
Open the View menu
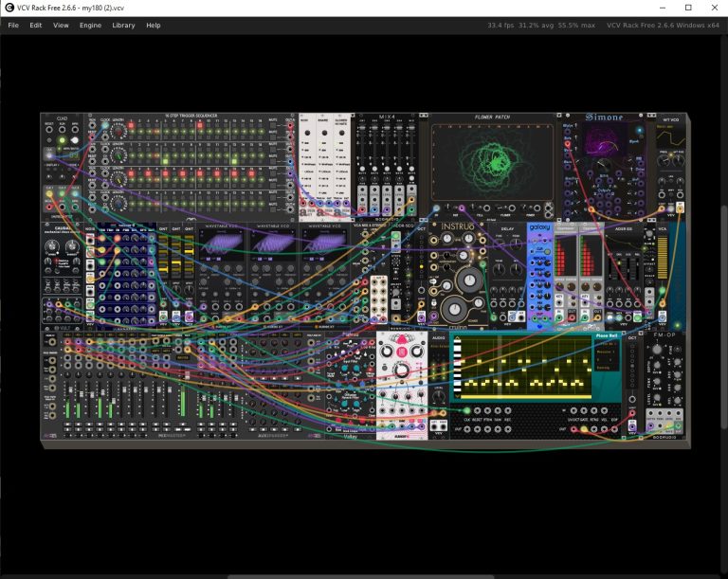pyautogui.click(x=61, y=25)
